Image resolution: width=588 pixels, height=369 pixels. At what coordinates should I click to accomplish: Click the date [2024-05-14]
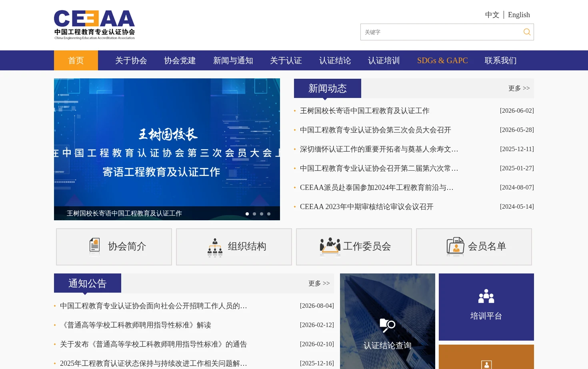coord(517,207)
